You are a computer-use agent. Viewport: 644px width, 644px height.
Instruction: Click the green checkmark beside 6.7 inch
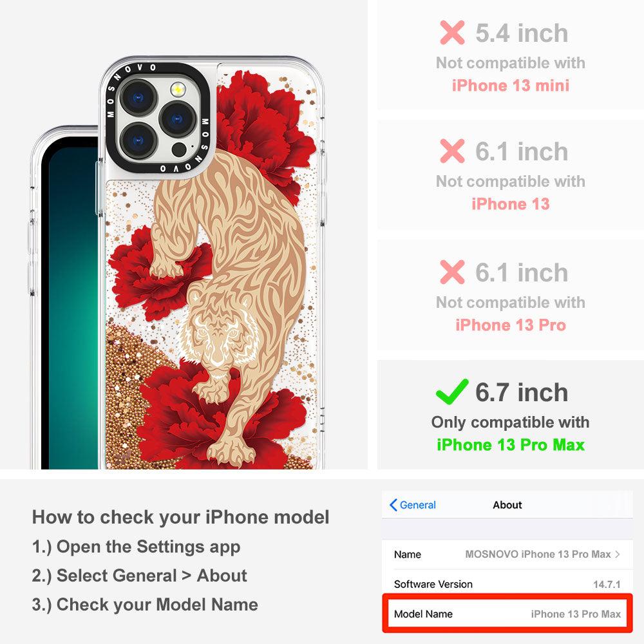[x=452, y=392]
